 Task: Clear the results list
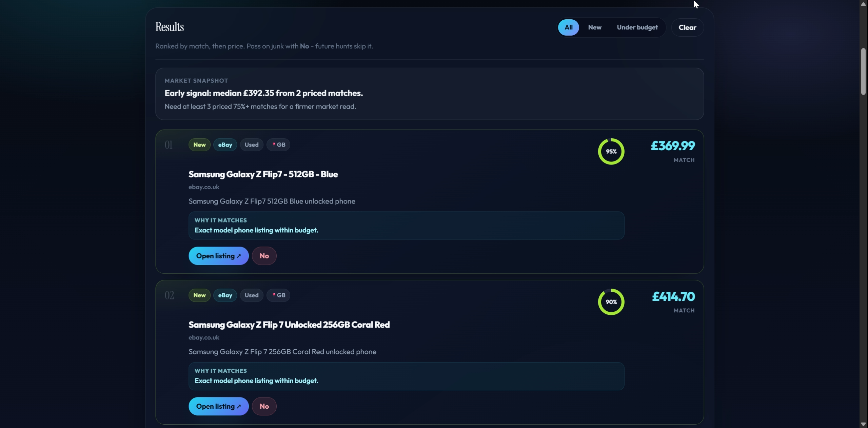coord(687,27)
